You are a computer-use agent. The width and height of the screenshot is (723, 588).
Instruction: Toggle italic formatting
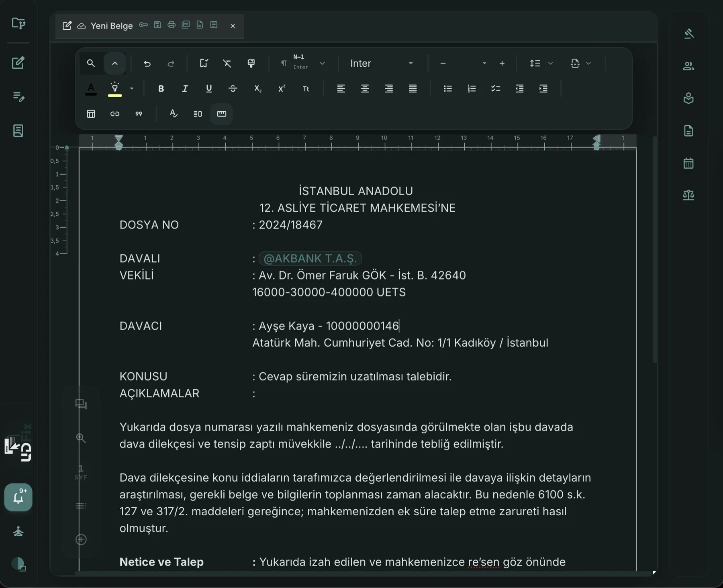[x=185, y=89]
